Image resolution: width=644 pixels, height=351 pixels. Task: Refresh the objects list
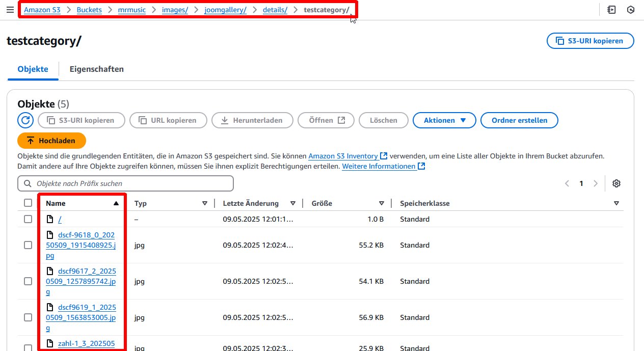pyautogui.click(x=25, y=120)
